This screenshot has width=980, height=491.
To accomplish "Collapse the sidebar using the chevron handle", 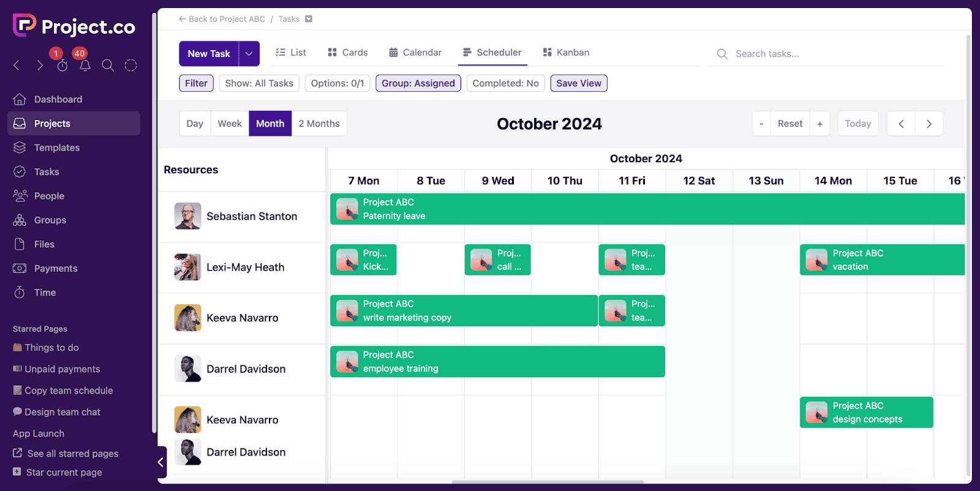I will [x=161, y=462].
